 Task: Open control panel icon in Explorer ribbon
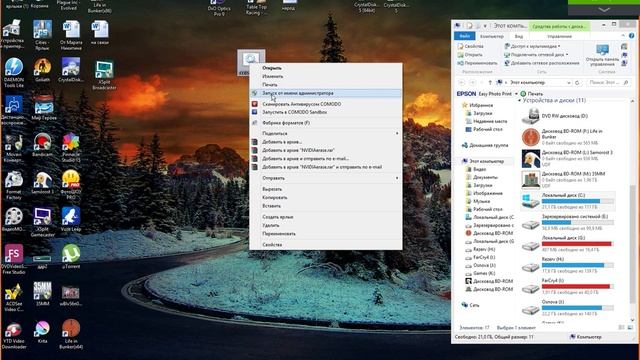pyautogui.click(x=602, y=55)
